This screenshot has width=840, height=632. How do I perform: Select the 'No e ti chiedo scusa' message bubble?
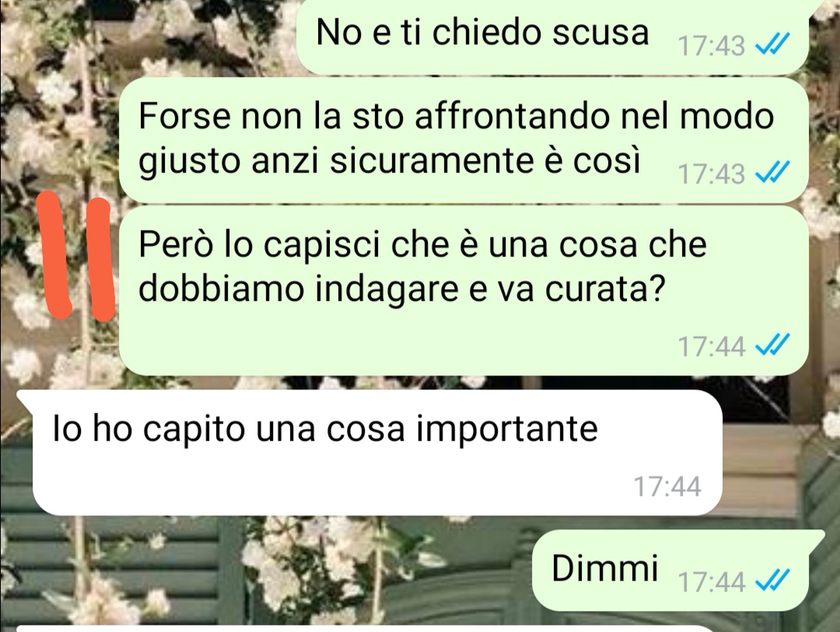click(552, 37)
